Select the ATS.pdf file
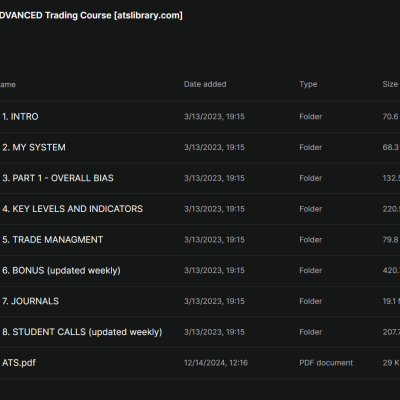 coord(19,363)
